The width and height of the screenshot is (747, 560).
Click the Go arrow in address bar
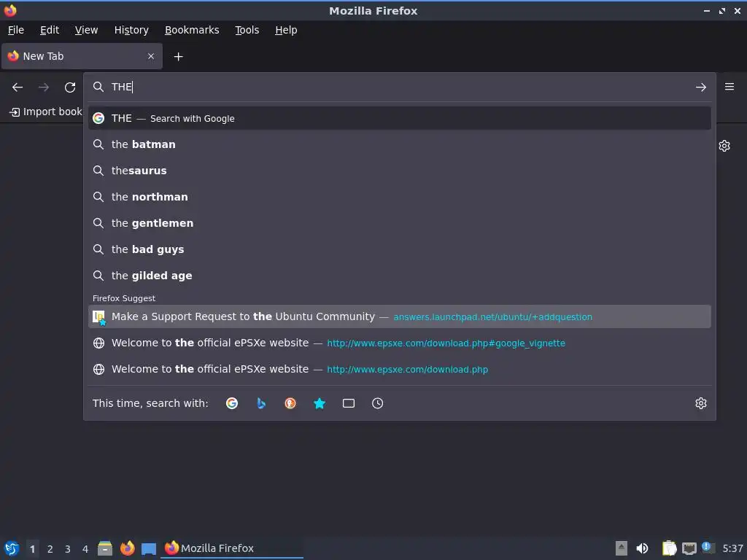point(701,87)
